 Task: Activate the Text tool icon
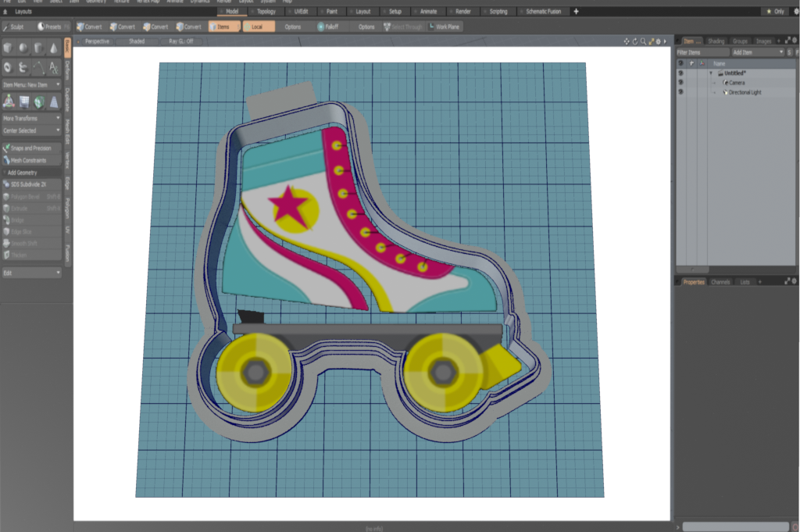[53, 67]
